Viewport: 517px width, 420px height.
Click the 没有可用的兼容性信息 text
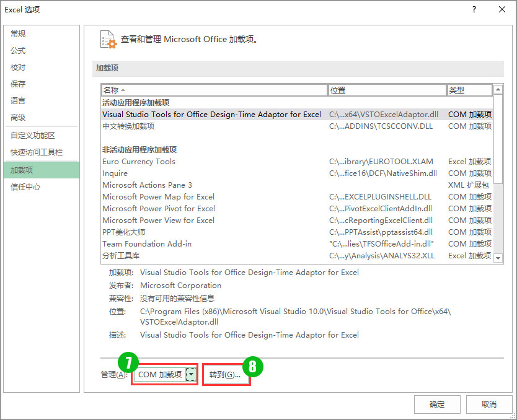click(177, 299)
